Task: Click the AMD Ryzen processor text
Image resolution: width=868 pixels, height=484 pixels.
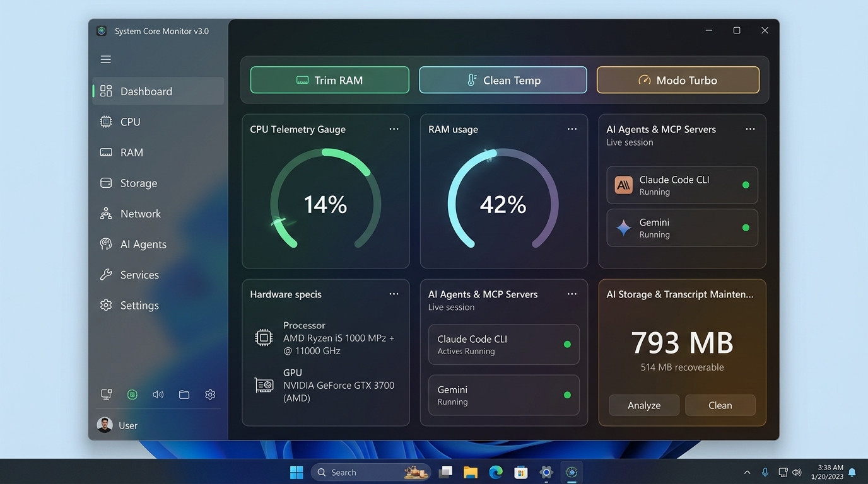Action: click(x=339, y=345)
